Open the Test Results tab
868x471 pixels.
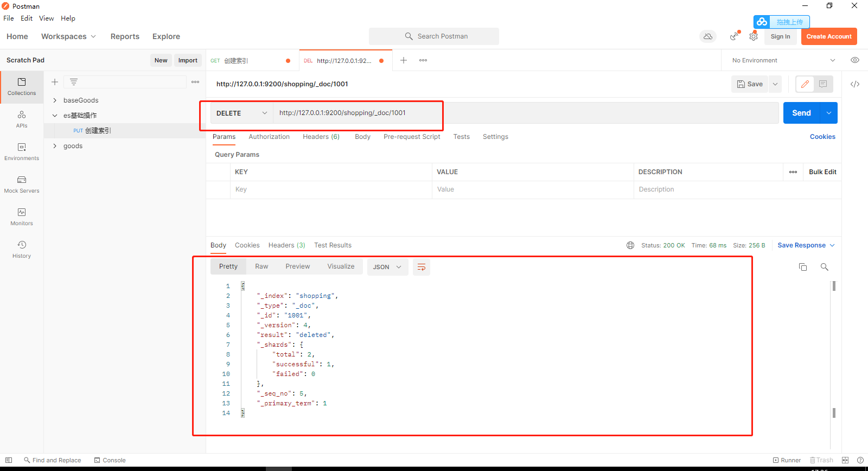333,245
